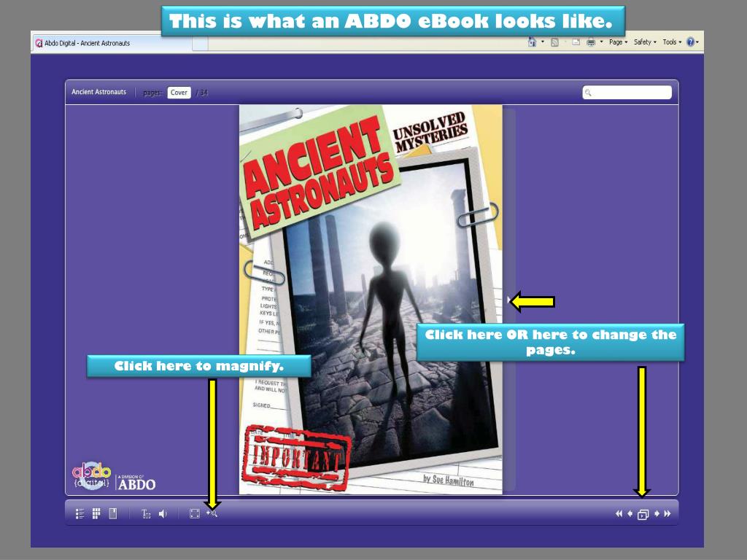Image resolution: width=747 pixels, height=560 pixels.
Task: Switch to fullscreen mode
Action: pyautogui.click(x=194, y=514)
